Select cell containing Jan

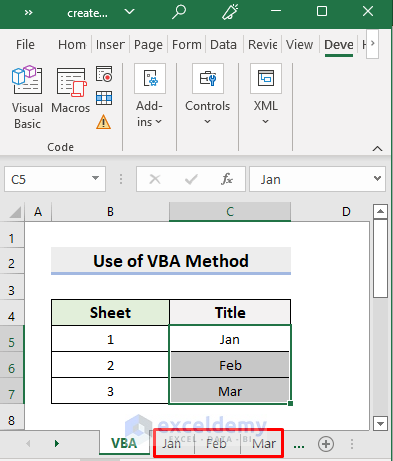coord(230,339)
